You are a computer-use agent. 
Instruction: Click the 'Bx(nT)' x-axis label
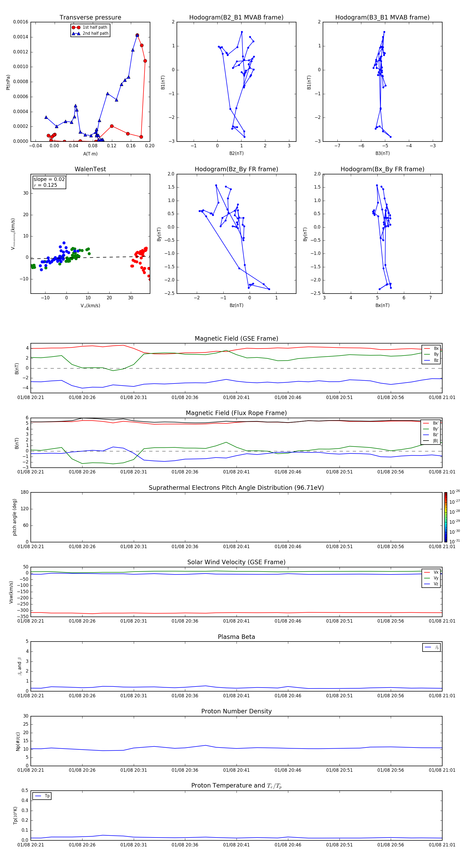click(x=382, y=305)
